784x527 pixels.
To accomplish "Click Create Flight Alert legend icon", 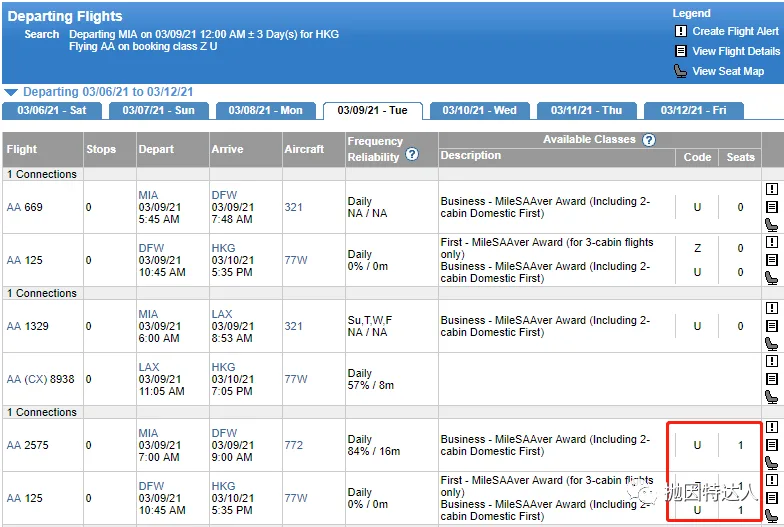I will point(680,31).
